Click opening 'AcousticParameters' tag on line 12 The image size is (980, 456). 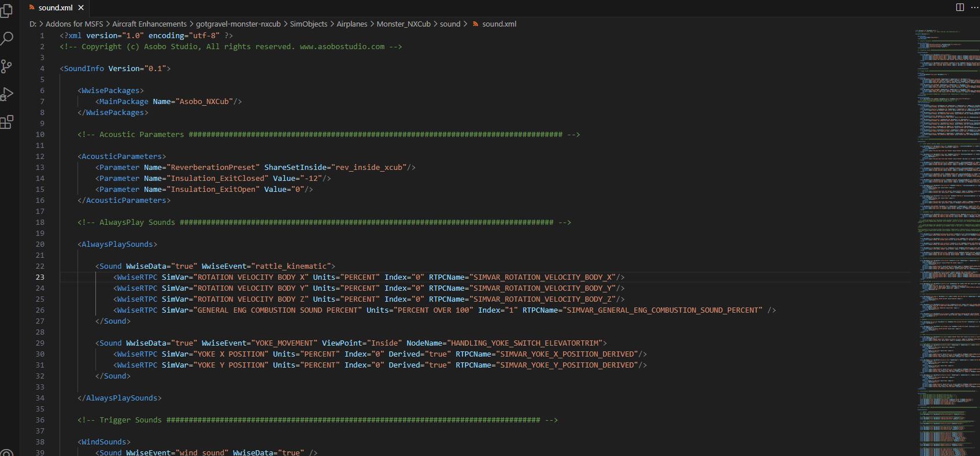pos(121,156)
